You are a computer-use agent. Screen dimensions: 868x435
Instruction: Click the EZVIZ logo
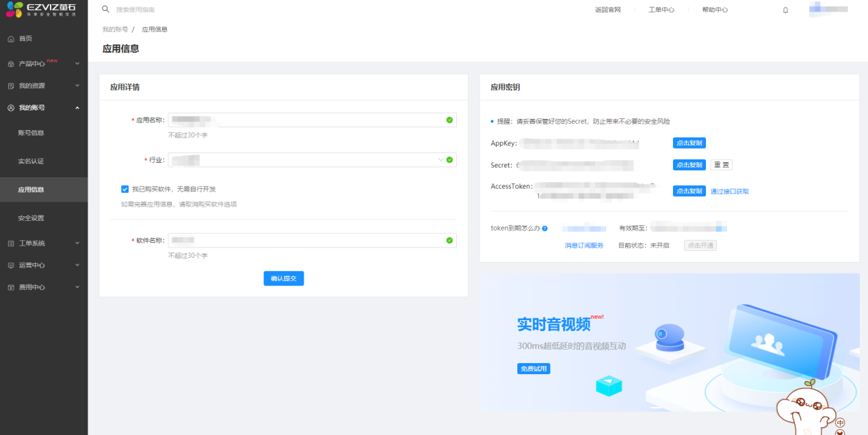(x=42, y=10)
